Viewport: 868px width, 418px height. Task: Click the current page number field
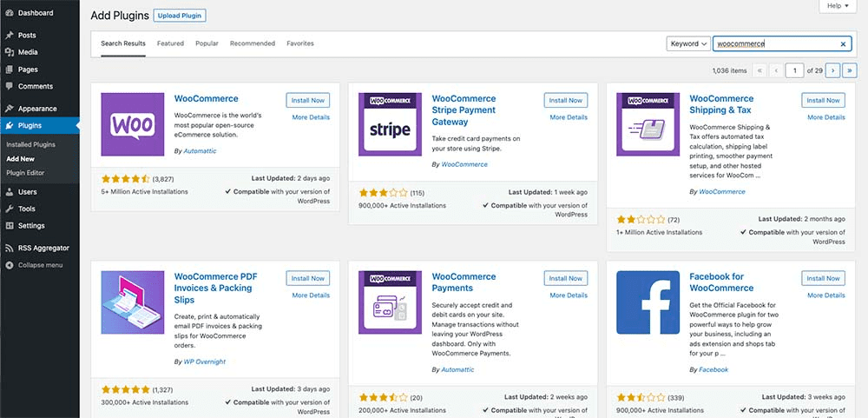coord(794,70)
